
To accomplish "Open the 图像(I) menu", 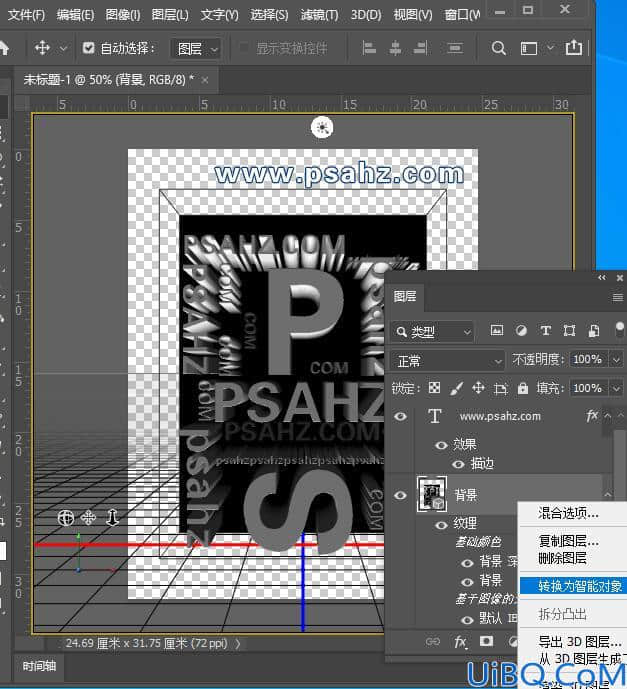I will click(x=123, y=15).
